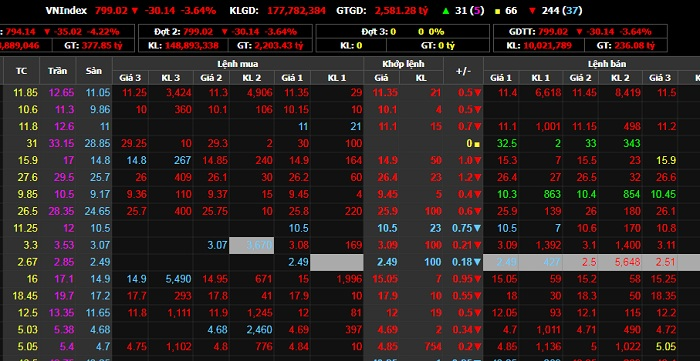Viewport: 700px width, 361px height.
Task: Select green sell volume 863
Action: tap(551, 194)
